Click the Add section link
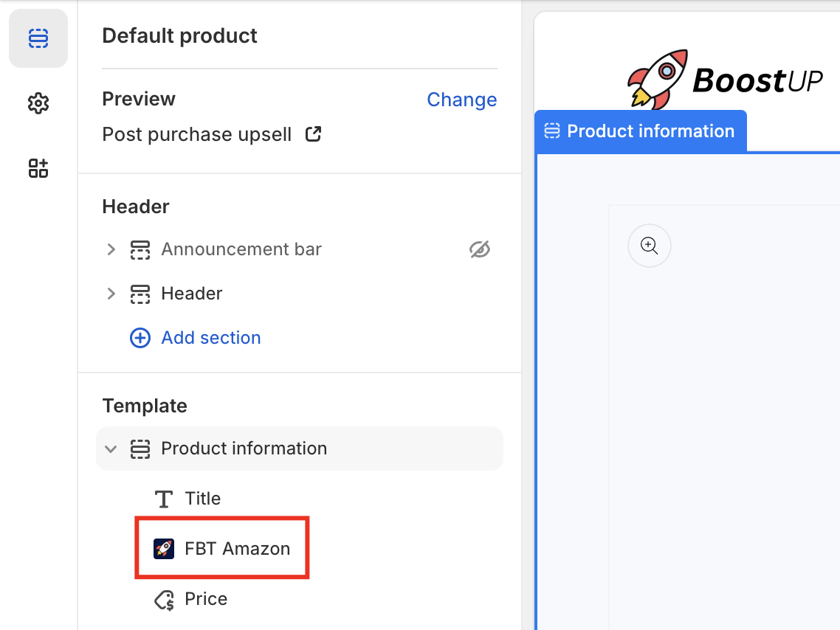Screen dimensions: 840x630 (x=210, y=338)
